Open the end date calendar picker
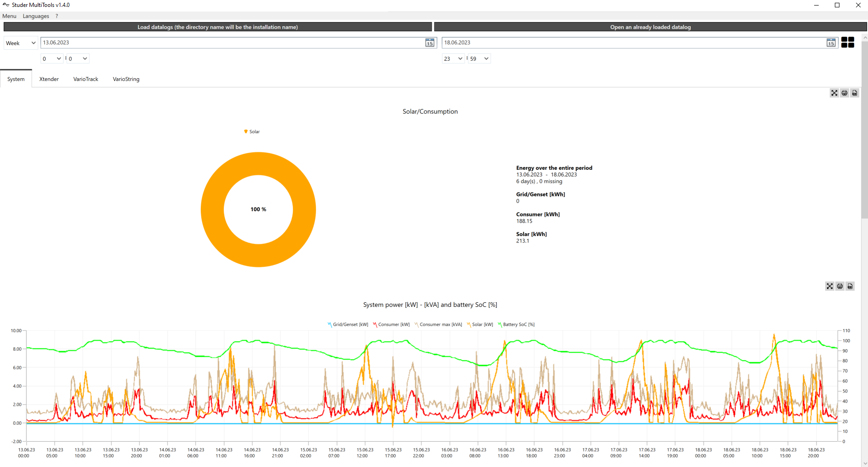Viewport: 868px width, 467px height. click(x=831, y=43)
